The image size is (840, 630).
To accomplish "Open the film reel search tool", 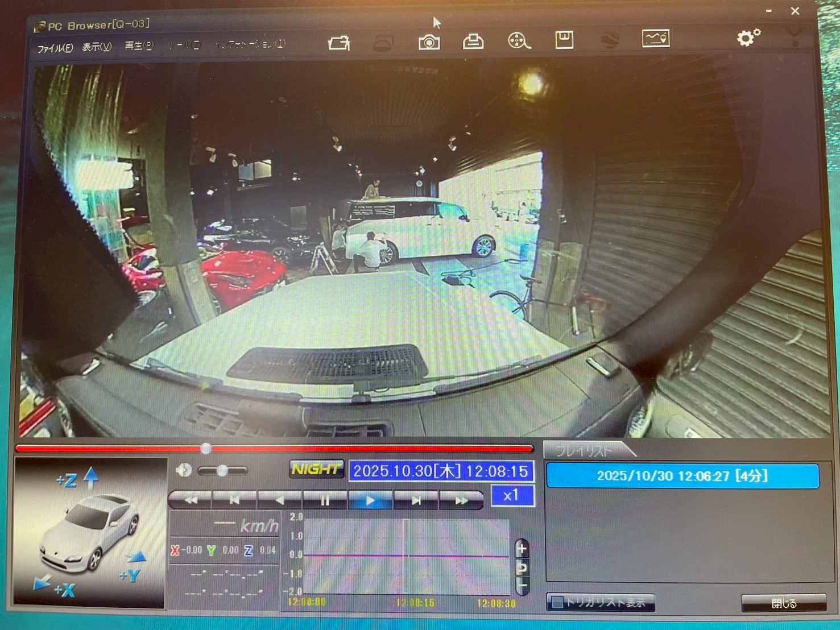I will (x=518, y=41).
